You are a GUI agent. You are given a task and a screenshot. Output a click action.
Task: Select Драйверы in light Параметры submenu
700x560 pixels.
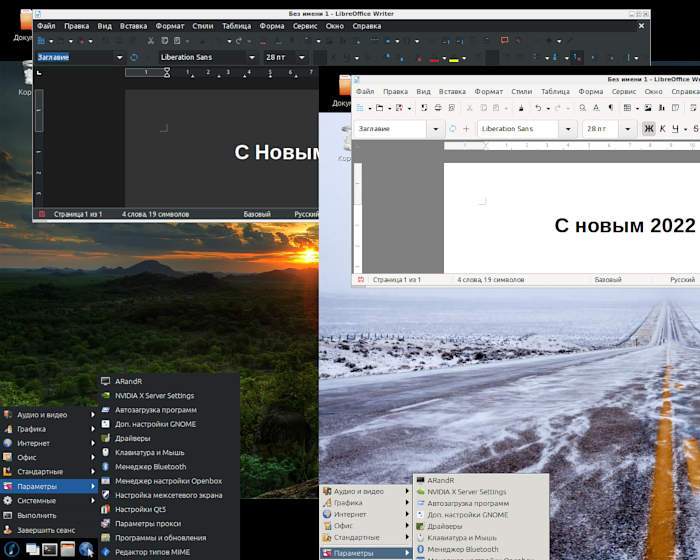(481, 526)
